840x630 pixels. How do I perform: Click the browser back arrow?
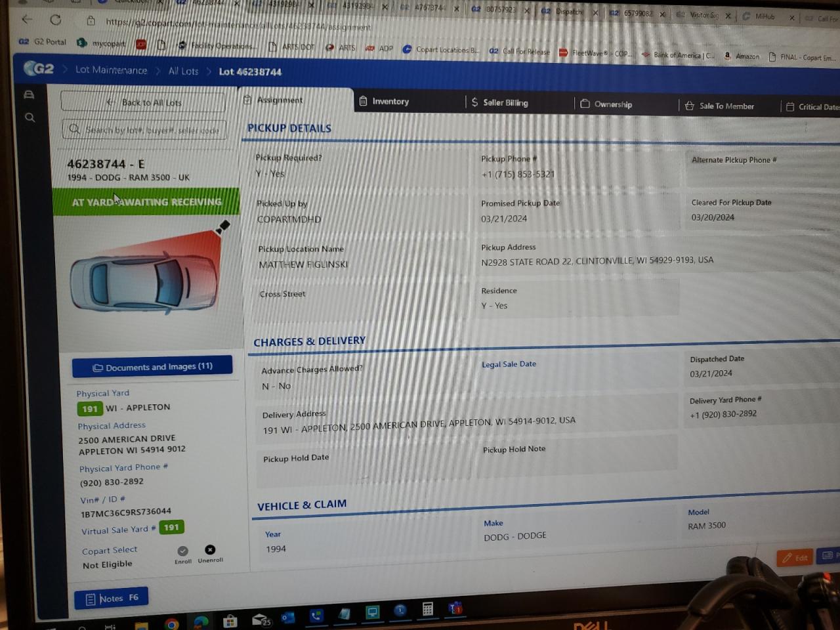pyautogui.click(x=27, y=19)
